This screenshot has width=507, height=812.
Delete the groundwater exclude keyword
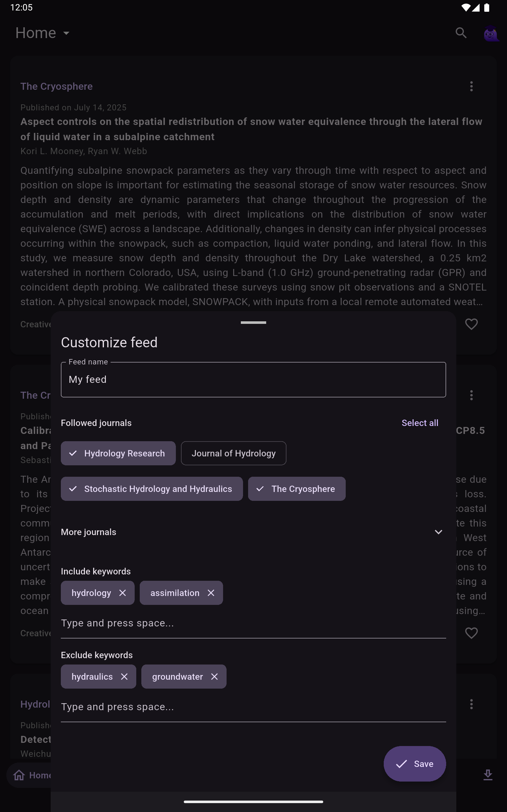click(x=214, y=677)
